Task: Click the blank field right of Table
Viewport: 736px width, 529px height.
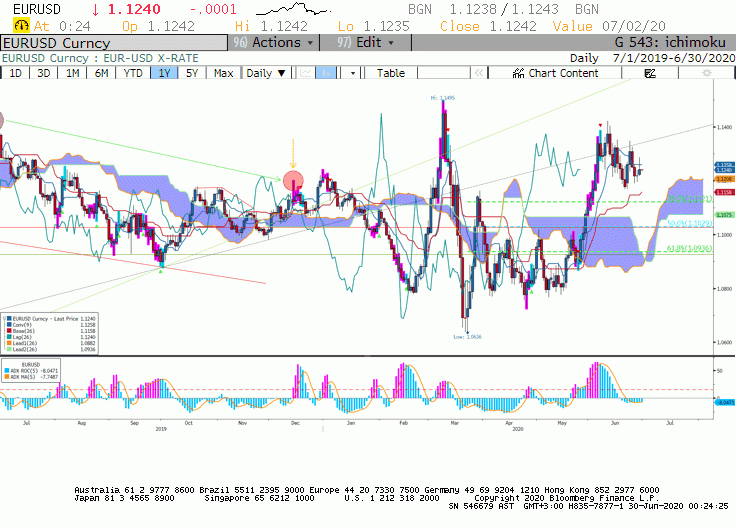Action: (x=444, y=73)
